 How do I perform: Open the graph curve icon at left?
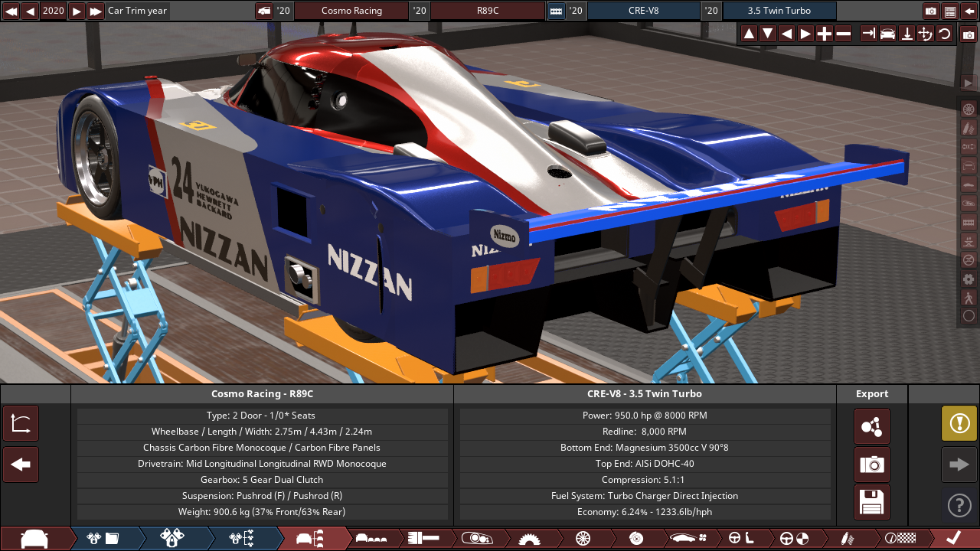[21, 423]
